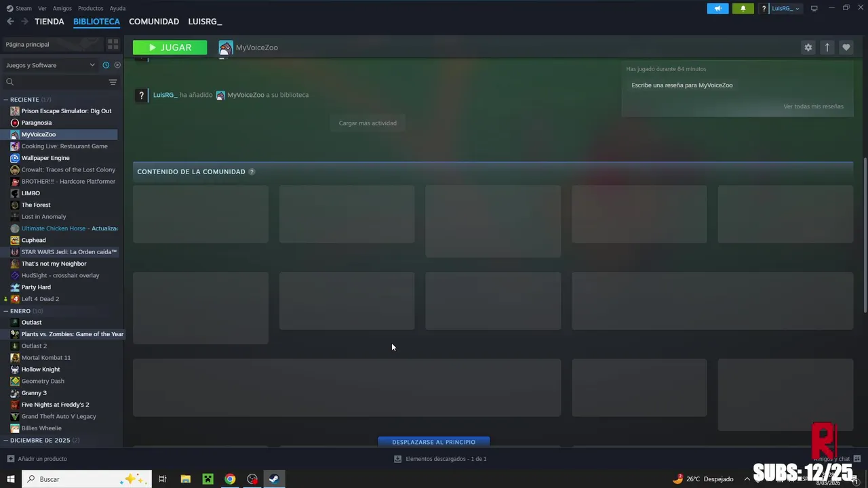Open the 26°C Despejado weather widget
This screenshot has height=488, width=868.
703,479
